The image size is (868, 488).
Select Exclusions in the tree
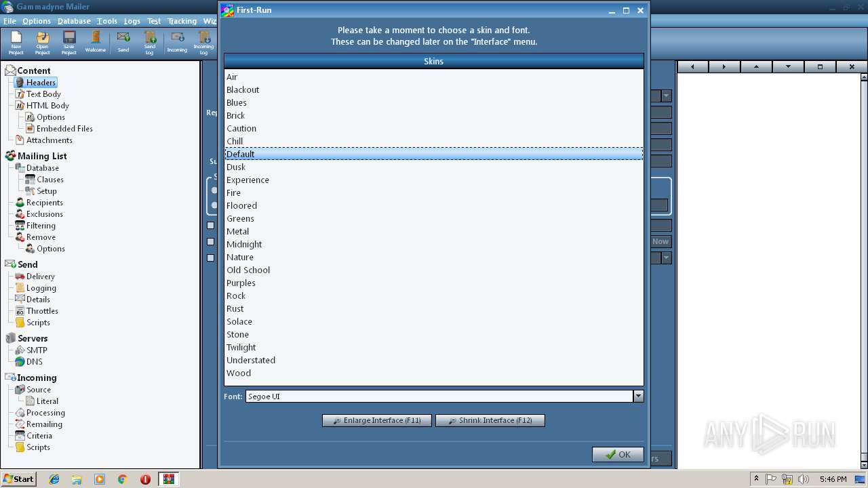coord(44,214)
